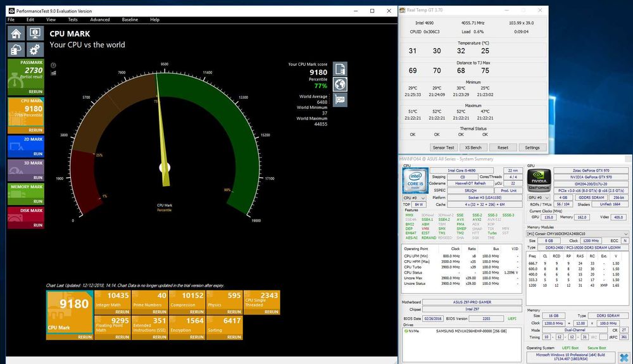The height and width of the screenshot is (364, 633).
Task: Click the BIOS Version 2203 field
Action: click(x=486, y=319)
